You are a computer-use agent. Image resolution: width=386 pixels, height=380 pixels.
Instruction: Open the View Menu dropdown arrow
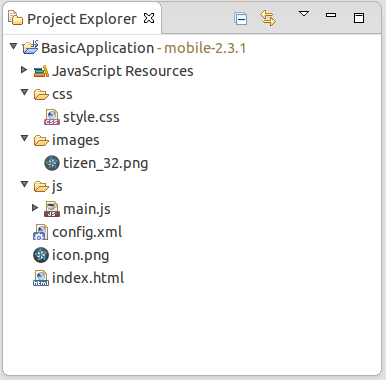[x=304, y=14]
